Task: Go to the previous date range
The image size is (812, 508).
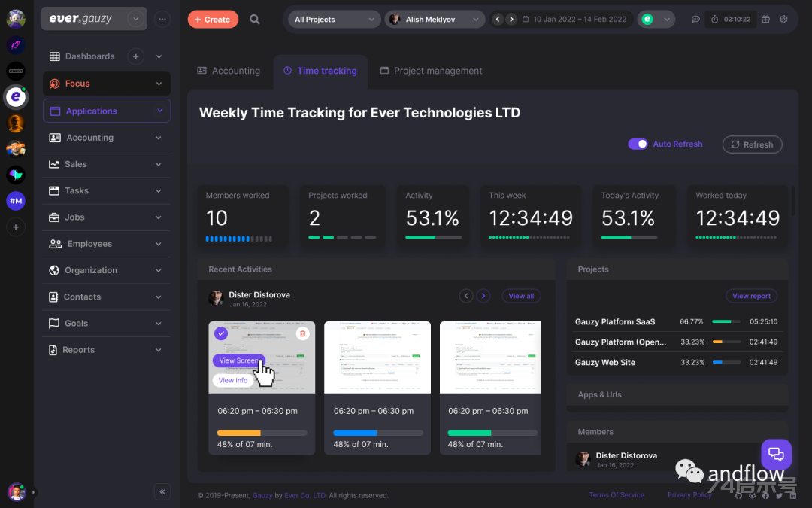Action: pyautogui.click(x=498, y=19)
